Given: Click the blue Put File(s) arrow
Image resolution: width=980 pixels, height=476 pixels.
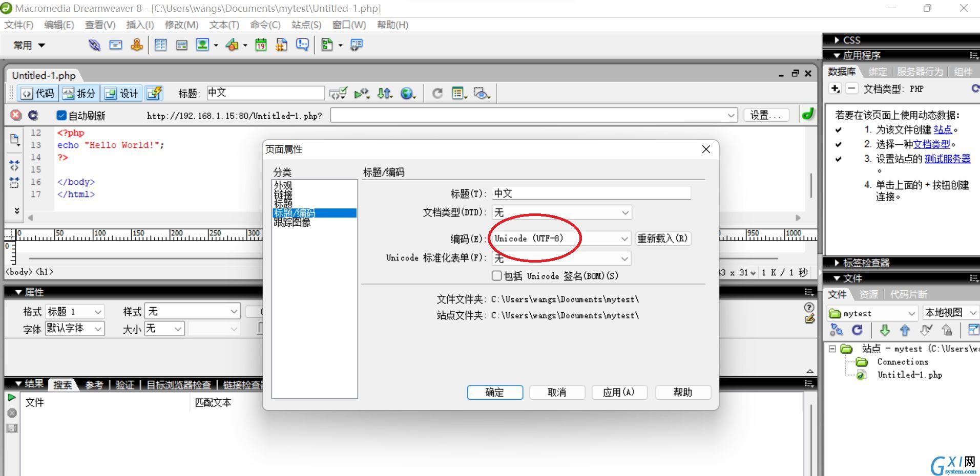Looking at the screenshot, I should [x=905, y=330].
